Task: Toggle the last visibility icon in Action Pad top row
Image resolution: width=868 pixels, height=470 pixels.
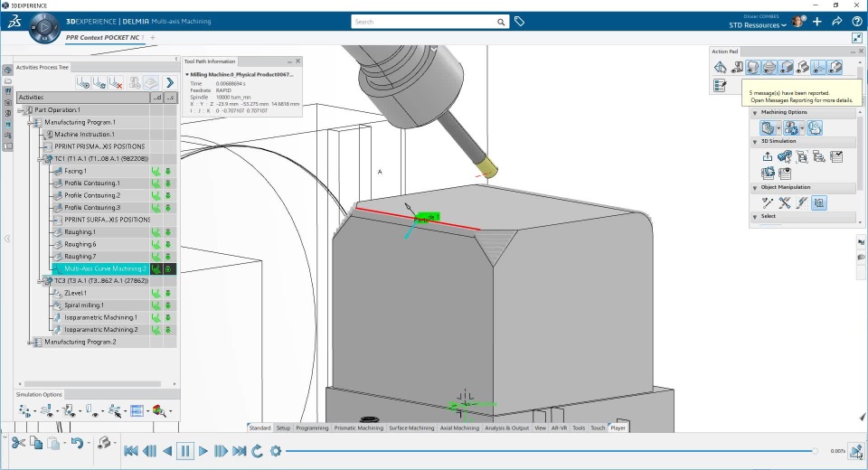Action: (835, 68)
